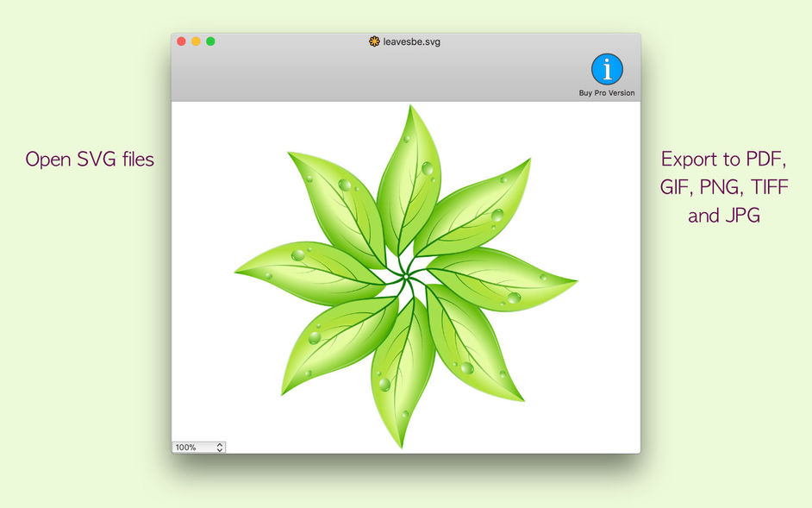The height and width of the screenshot is (508, 812).
Task: Minimize the window with the yellow button
Action: (196, 41)
